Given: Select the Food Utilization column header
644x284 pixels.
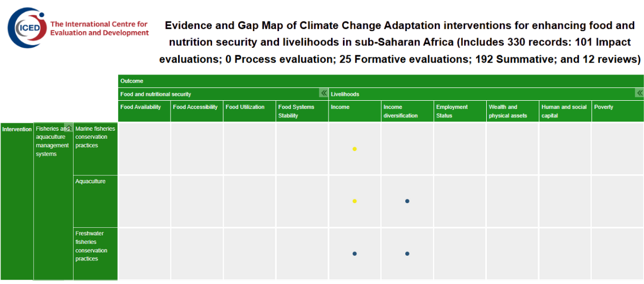Looking at the screenshot, I should [x=250, y=111].
